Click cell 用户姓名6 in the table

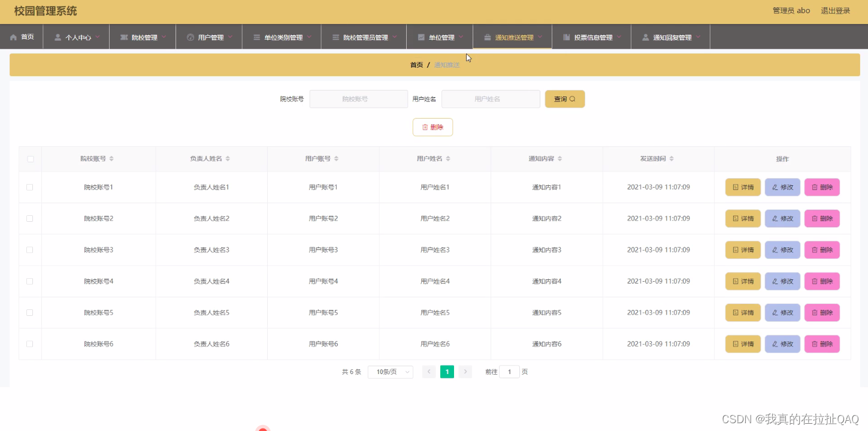coord(435,344)
